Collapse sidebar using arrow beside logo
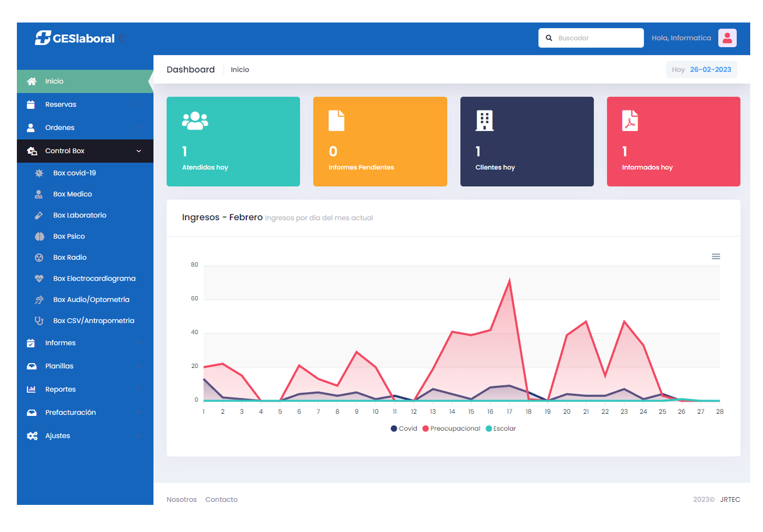Image resolution: width=763 pixels, height=532 pixels. pos(121,38)
